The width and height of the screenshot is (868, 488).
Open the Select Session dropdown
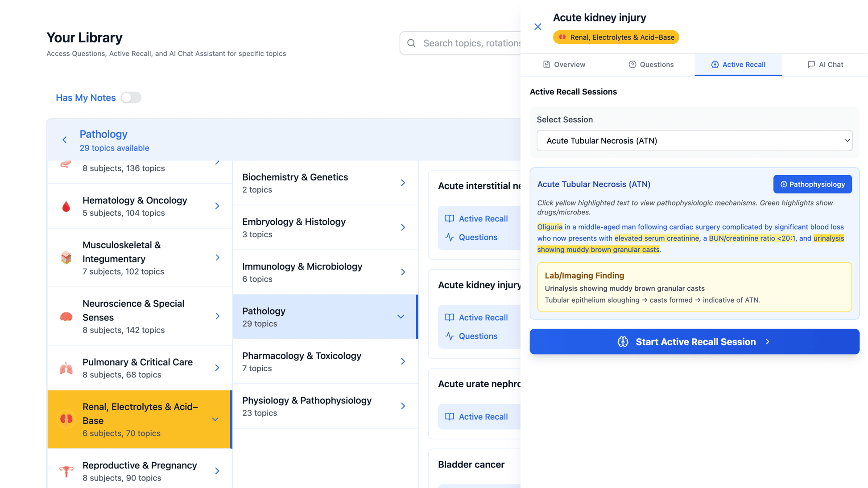[694, 141]
